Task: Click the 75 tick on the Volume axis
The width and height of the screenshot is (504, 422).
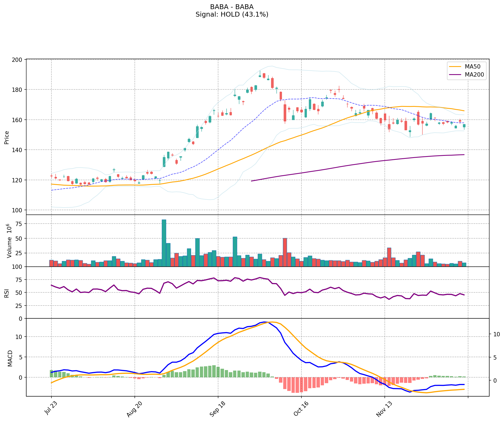Action: coord(19,224)
